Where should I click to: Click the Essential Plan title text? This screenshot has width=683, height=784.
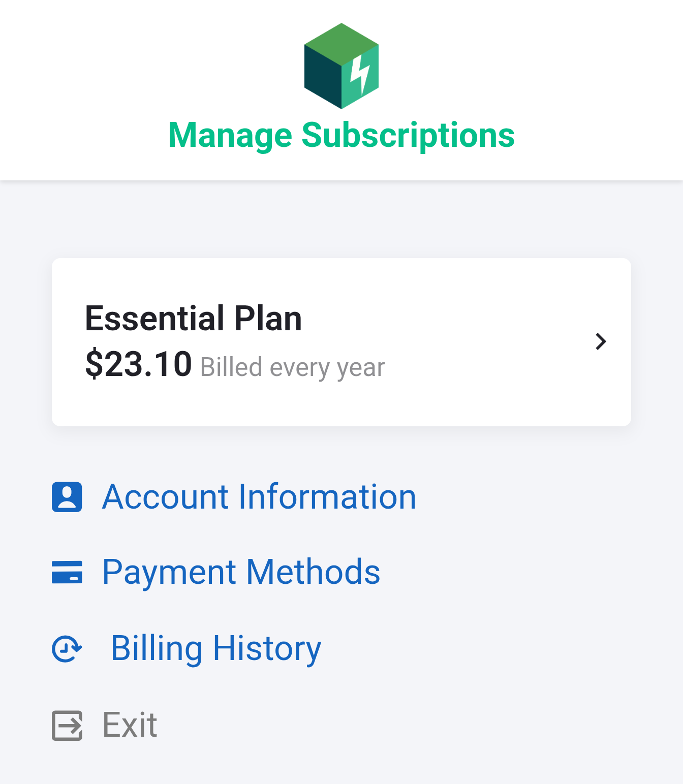point(193,319)
